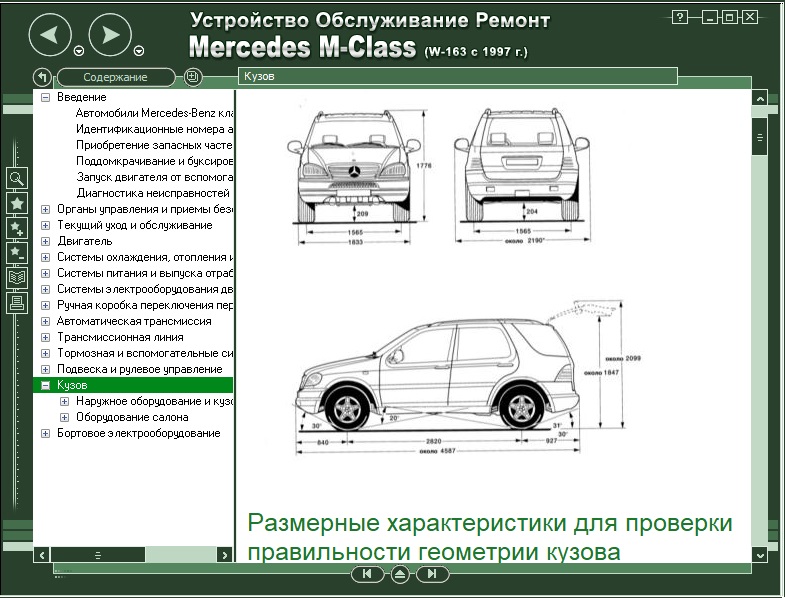Remove a favorite with the star-minus icon
This screenshot has height=598, width=785.
[17, 252]
